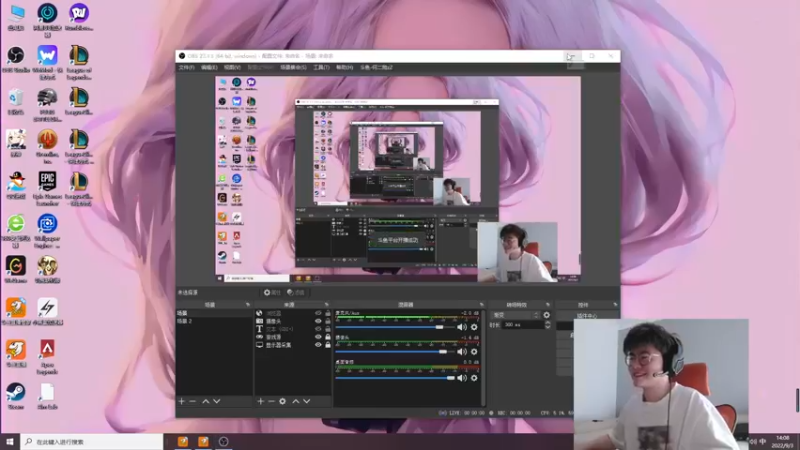Toggle lock on the browser source
Image resolution: width=800 pixels, height=450 pixels.
click(328, 313)
